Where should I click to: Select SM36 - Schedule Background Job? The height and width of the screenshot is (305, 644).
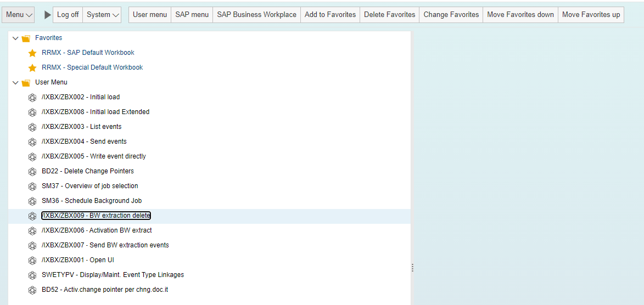coord(91,201)
